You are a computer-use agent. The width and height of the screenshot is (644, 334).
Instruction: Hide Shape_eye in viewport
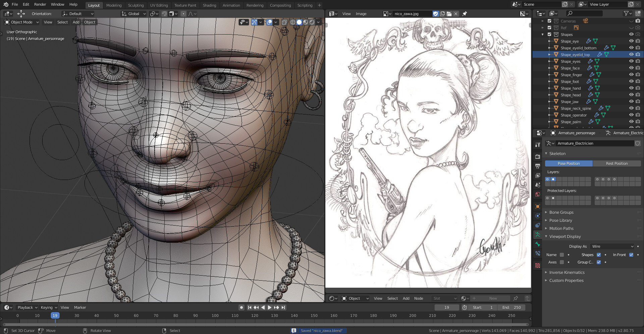point(631,41)
